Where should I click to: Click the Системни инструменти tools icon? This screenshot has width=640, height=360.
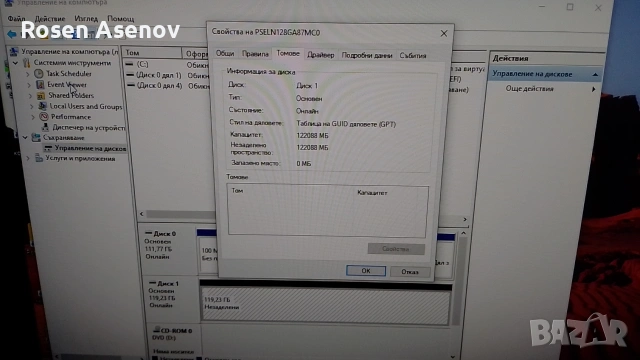click(27, 63)
